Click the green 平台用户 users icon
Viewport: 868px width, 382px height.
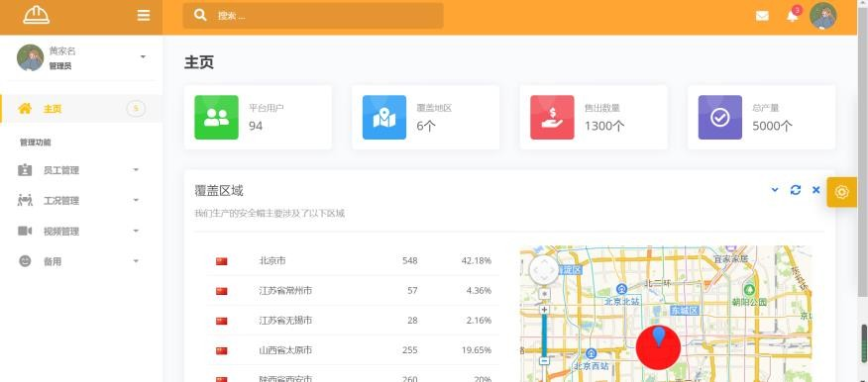[216, 117]
